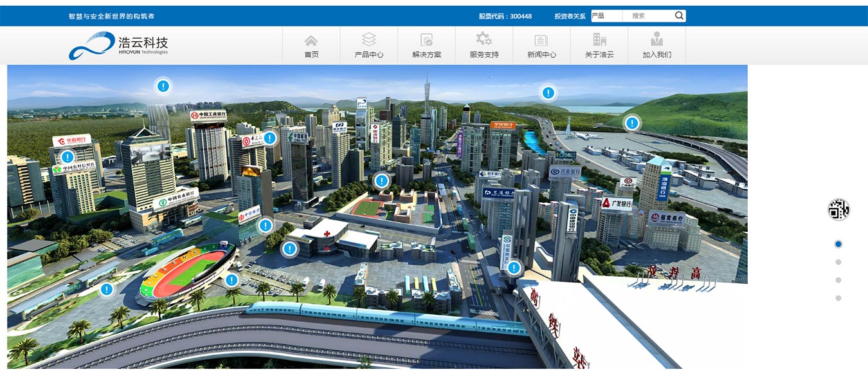868x374 pixels.
Task: Click the info marker beside the red-cross hospital
Action: point(290,248)
